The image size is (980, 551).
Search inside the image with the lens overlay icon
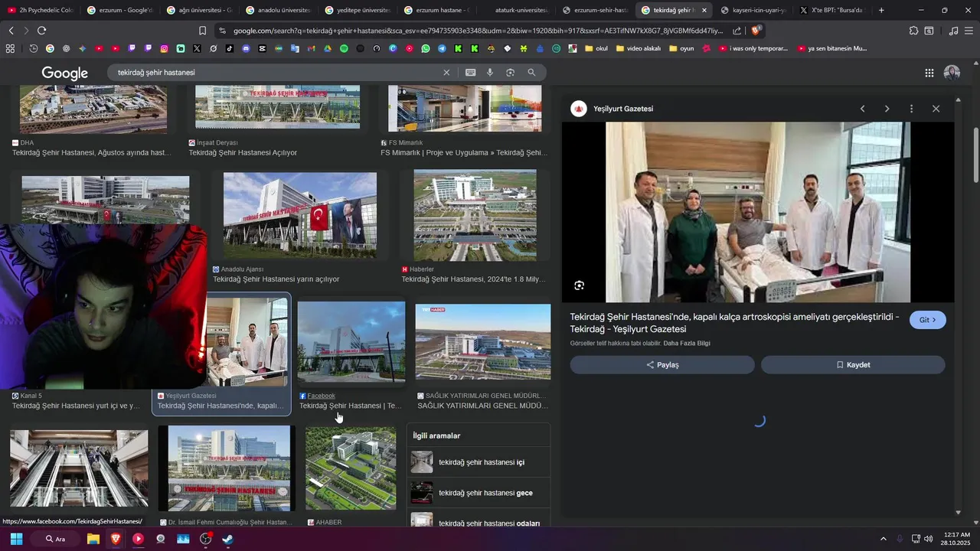(x=580, y=285)
